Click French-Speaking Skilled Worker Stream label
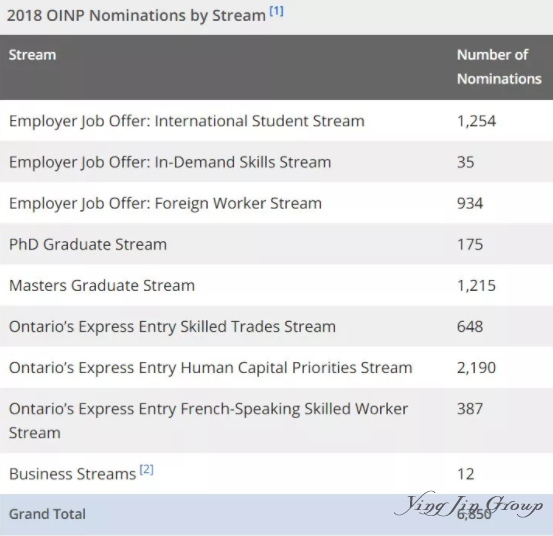 (208, 421)
